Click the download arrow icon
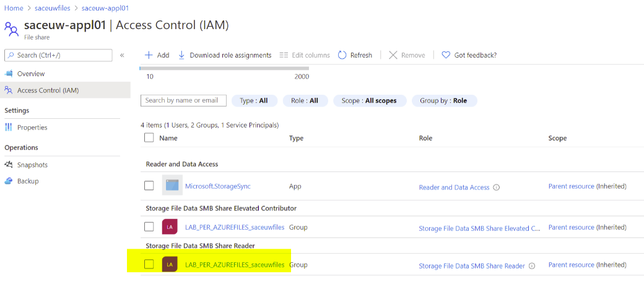Viewport: 644px width, 284px height. click(181, 55)
